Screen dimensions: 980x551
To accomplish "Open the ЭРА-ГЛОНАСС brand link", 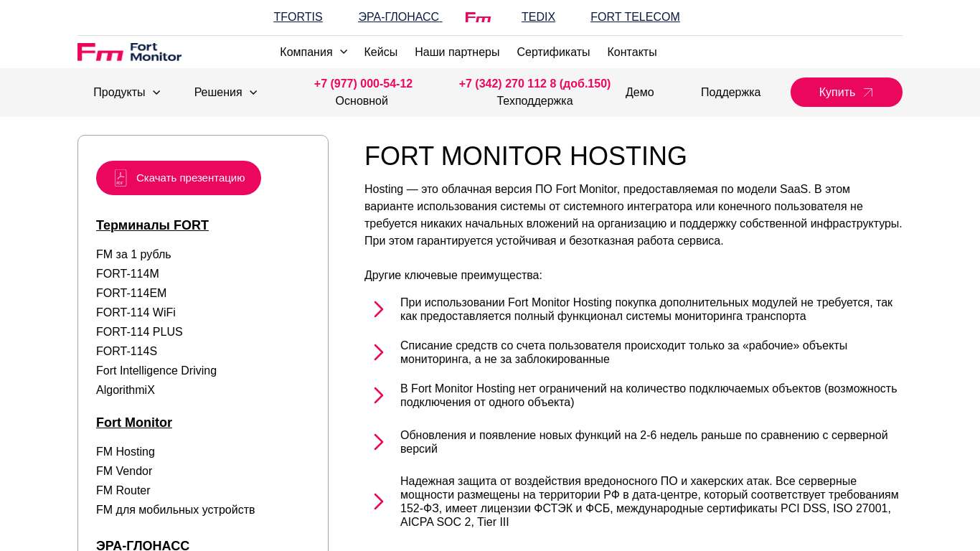I will pos(400,17).
